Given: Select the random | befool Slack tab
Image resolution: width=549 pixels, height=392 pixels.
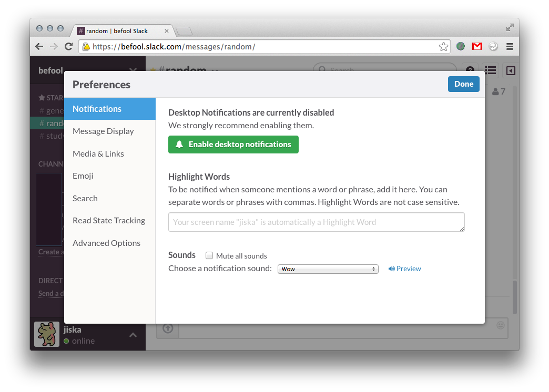Looking at the screenshot, I should [121, 31].
